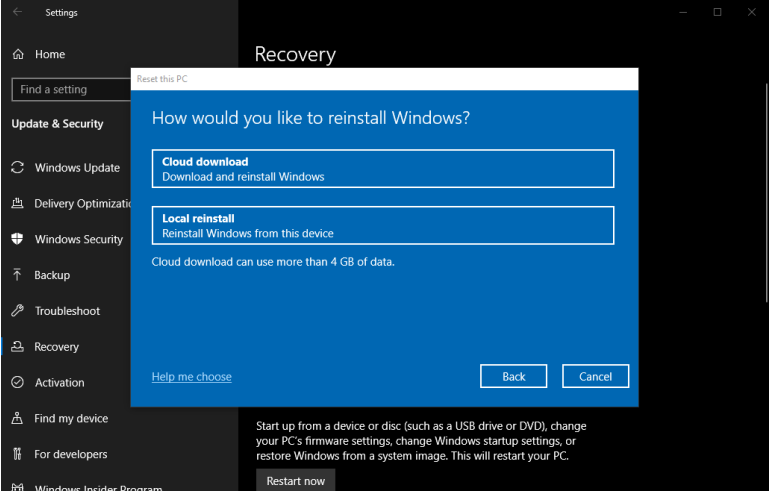Screen dimensions: 770x493
Task: Open For developers settings
Action: pyautogui.click(x=71, y=454)
